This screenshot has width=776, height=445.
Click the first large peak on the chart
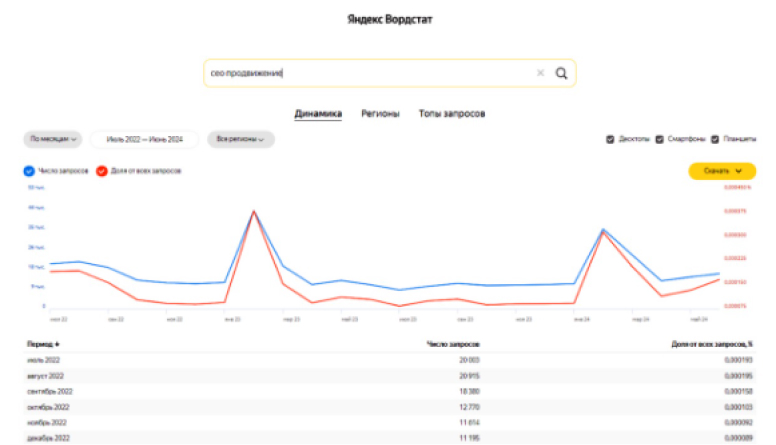pyautogui.click(x=254, y=212)
